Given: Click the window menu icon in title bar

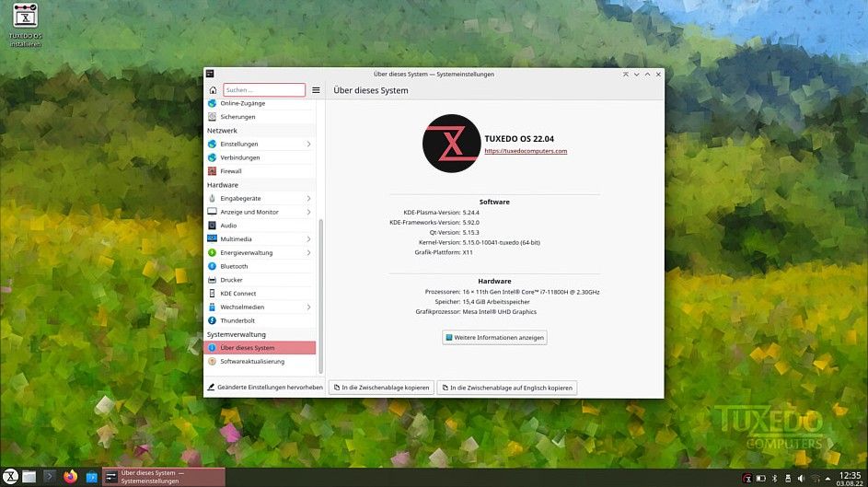Looking at the screenshot, I should coord(210,74).
